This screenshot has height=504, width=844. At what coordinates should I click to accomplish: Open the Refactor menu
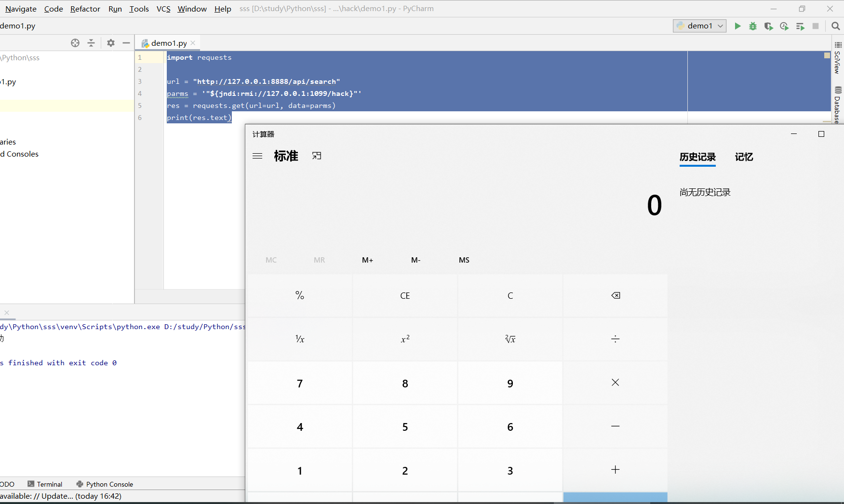coord(85,9)
